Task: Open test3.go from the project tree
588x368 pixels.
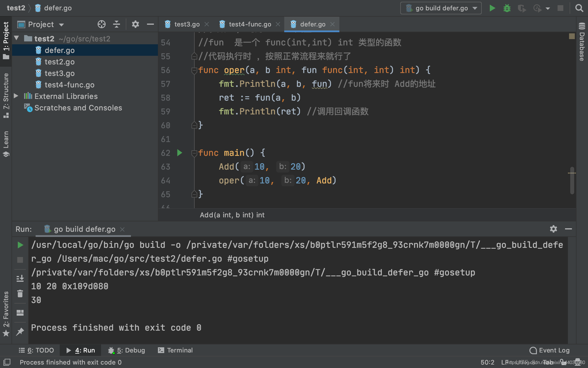Action: click(59, 73)
